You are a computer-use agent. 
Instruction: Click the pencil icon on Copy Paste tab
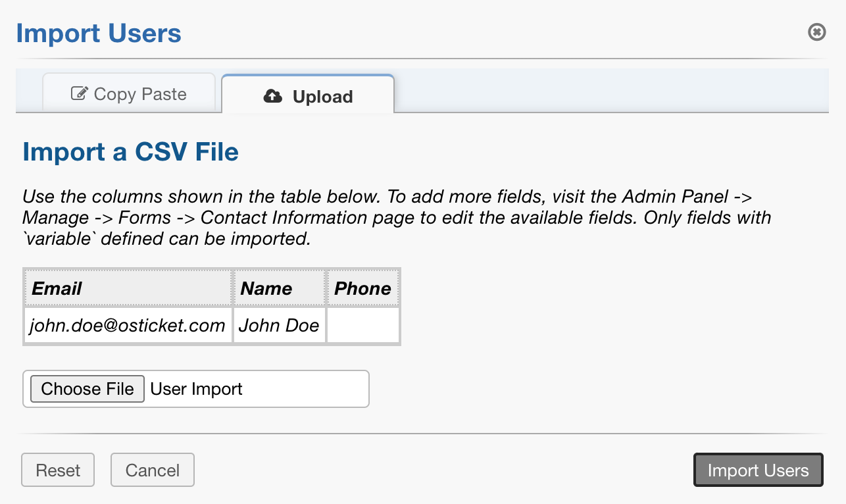(x=79, y=93)
